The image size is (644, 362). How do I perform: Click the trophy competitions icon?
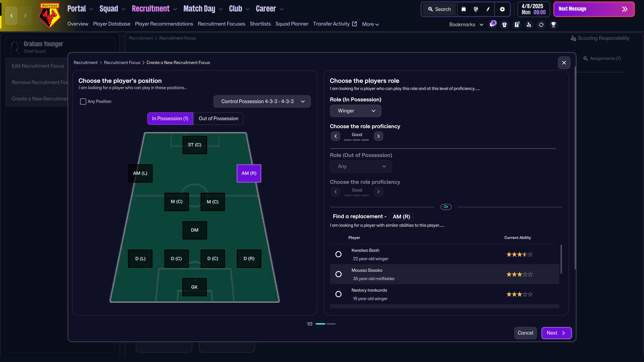pos(553,24)
